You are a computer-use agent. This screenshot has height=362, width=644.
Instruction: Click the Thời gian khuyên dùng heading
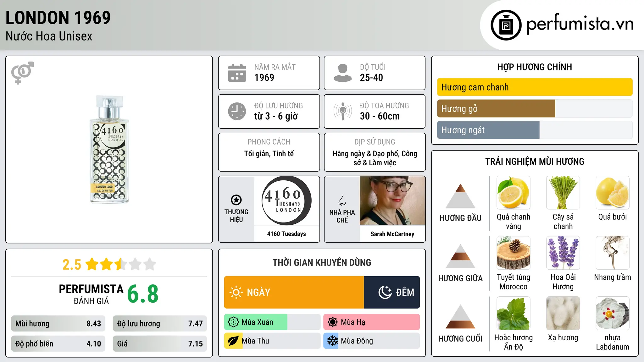[322, 263]
